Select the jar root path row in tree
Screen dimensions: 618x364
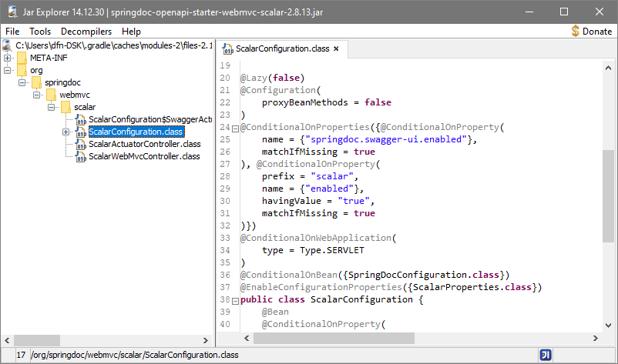114,45
